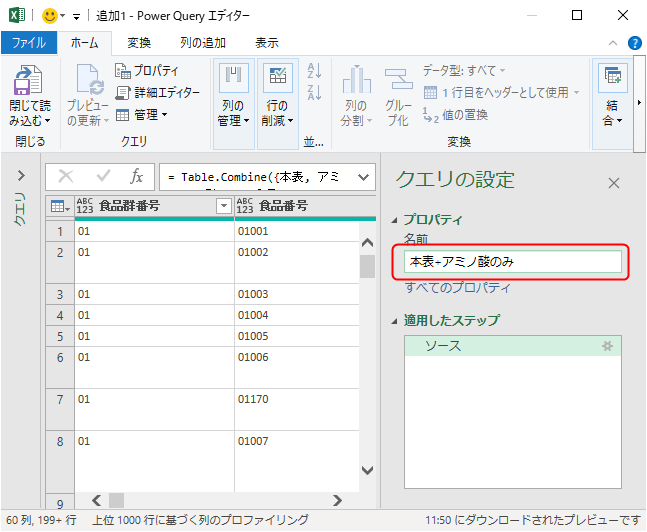Open the すべてのプロパティ link
The width and height of the screenshot is (647, 532).
[x=458, y=287]
